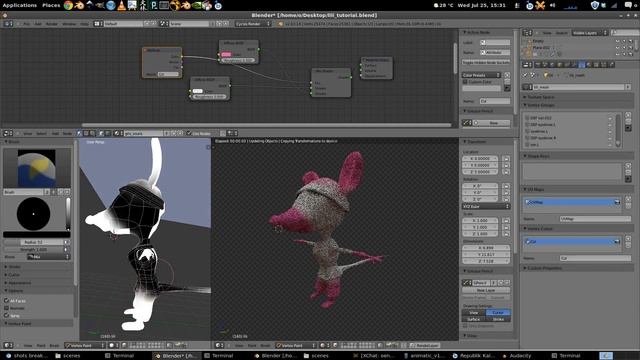Open the Applications menu
The height and width of the screenshot is (360, 640).
20,5
